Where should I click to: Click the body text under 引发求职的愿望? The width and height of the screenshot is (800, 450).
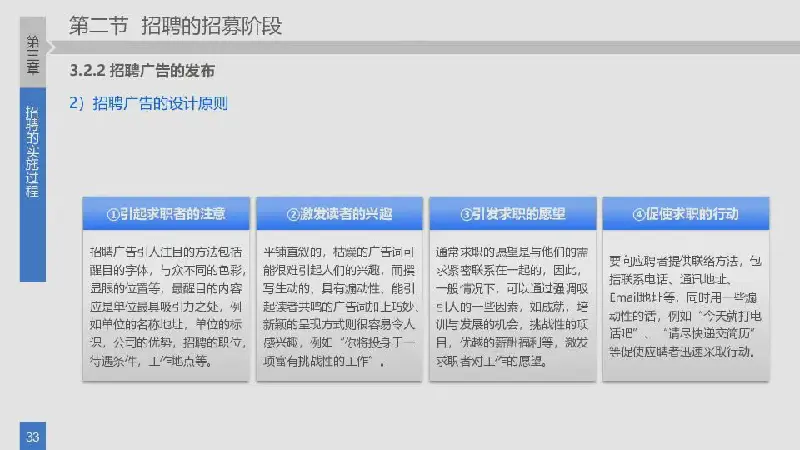512,307
